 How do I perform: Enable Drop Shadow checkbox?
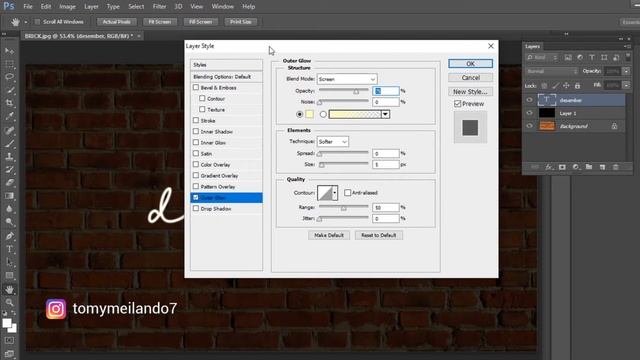(x=196, y=208)
